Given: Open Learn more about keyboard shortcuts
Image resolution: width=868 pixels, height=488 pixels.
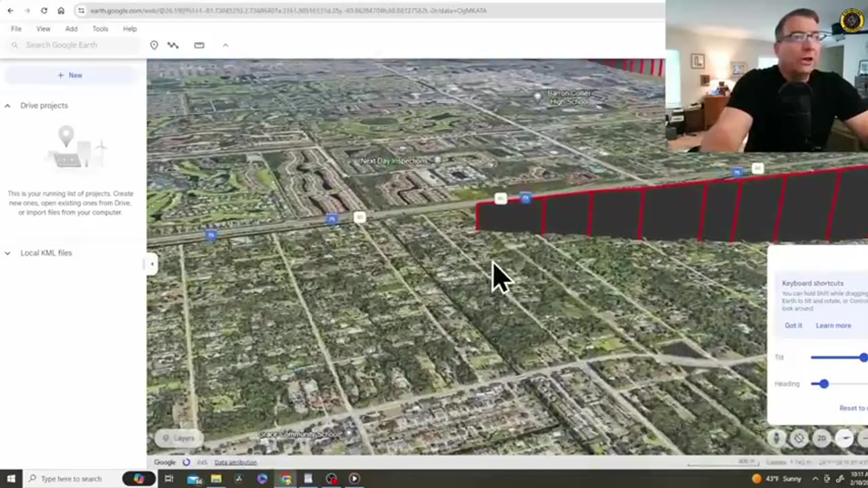Looking at the screenshot, I should (x=833, y=325).
